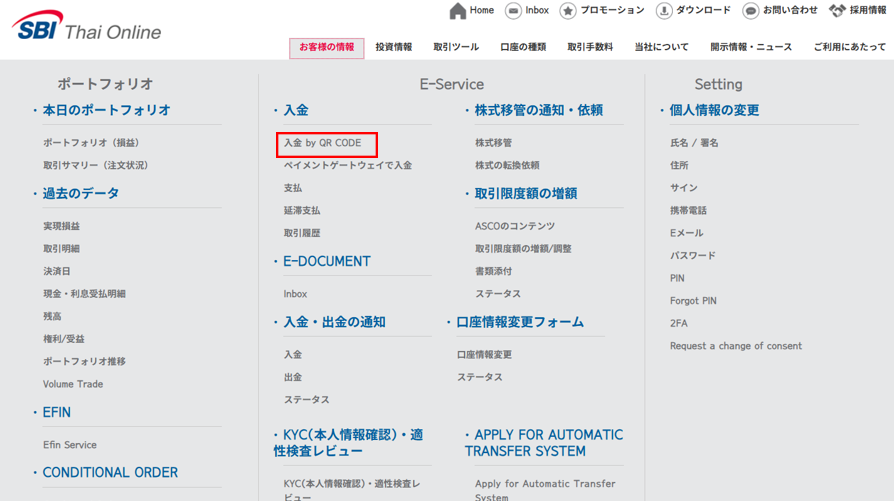Click the 株式の転換依頼 link
This screenshot has height=501, width=894.
point(507,165)
